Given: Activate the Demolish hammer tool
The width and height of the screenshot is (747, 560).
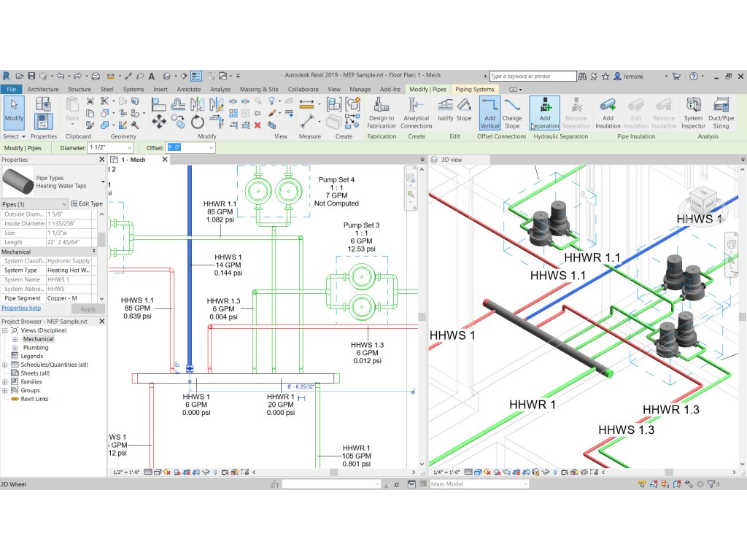Looking at the screenshot, I should (x=135, y=125).
